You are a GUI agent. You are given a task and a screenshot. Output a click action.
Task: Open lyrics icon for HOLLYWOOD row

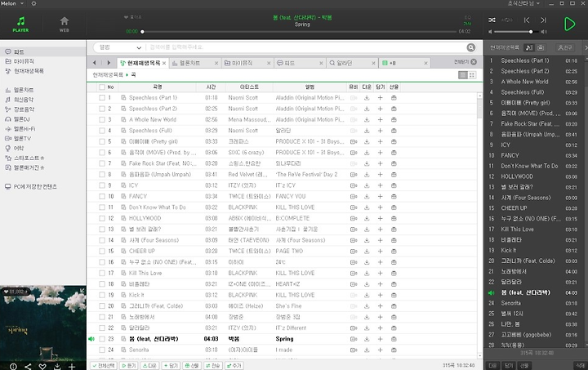[123, 218]
